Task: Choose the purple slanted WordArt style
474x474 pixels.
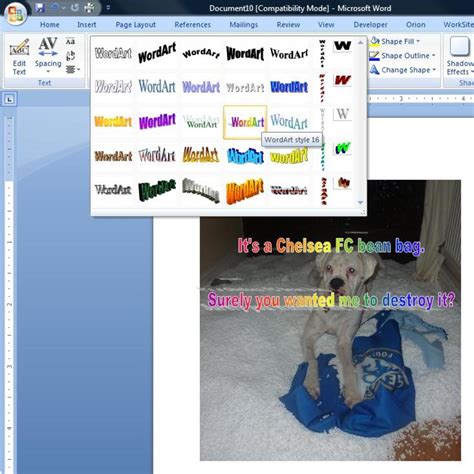Action: click(157, 122)
